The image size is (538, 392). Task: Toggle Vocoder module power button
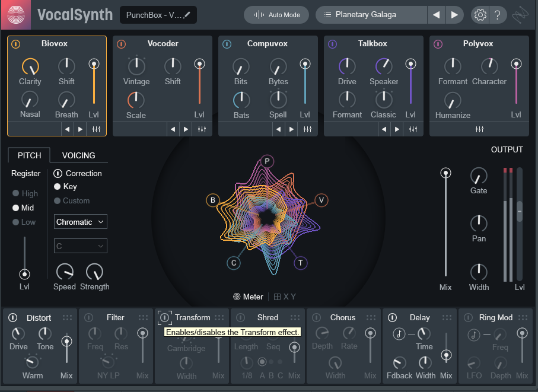pos(121,44)
